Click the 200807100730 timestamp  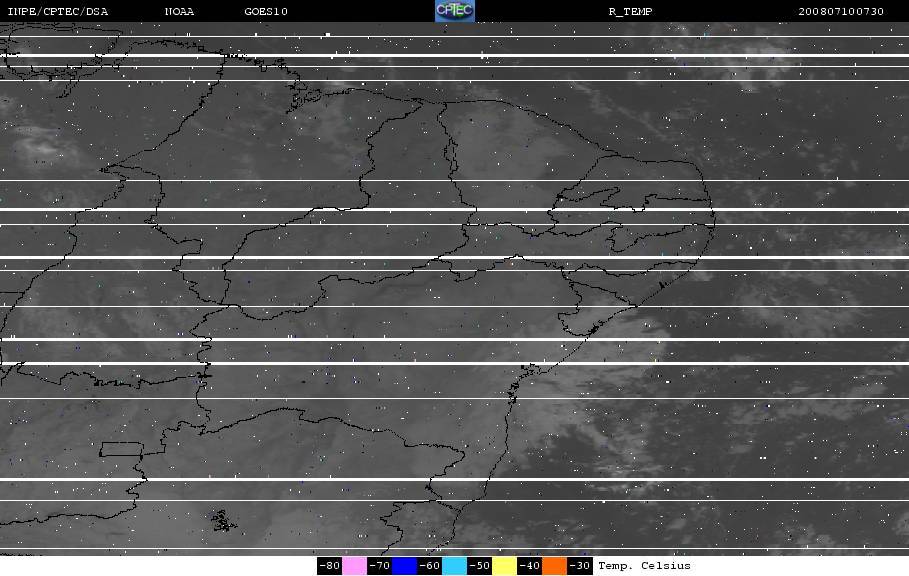(x=841, y=12)
